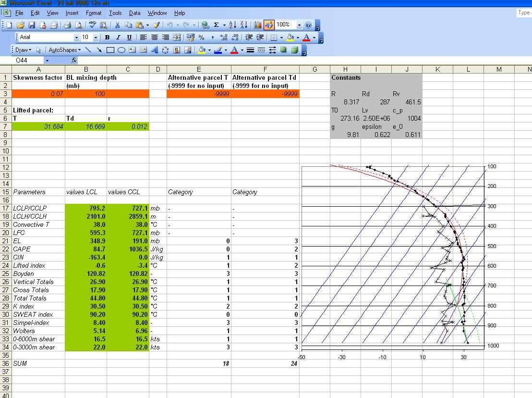
Task: Apply the yellow Fill Color swatch
Action: click(x=290, y=37)
